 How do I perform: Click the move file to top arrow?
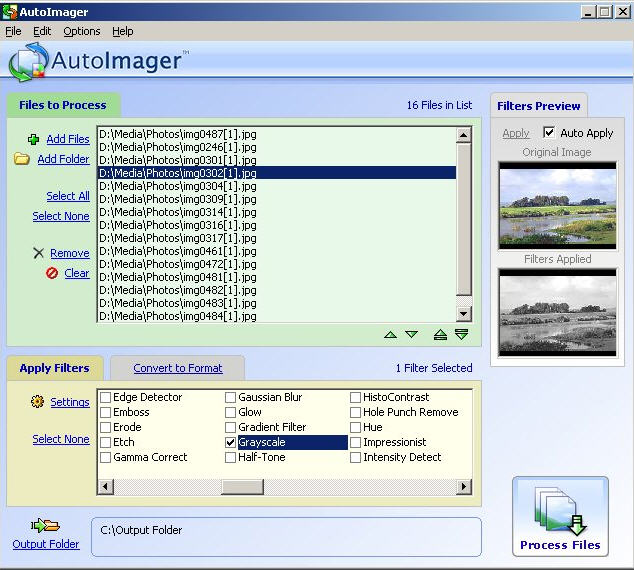[x=440, y=335]
